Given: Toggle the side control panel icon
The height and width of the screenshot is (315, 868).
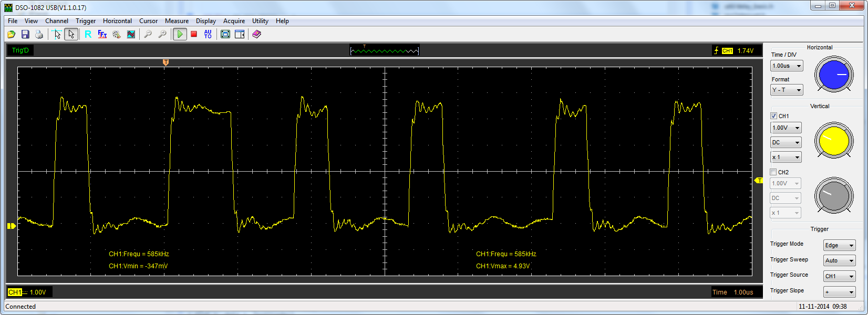Looking at the screenshot, I should pyautogui.click(x=240, y=34).
